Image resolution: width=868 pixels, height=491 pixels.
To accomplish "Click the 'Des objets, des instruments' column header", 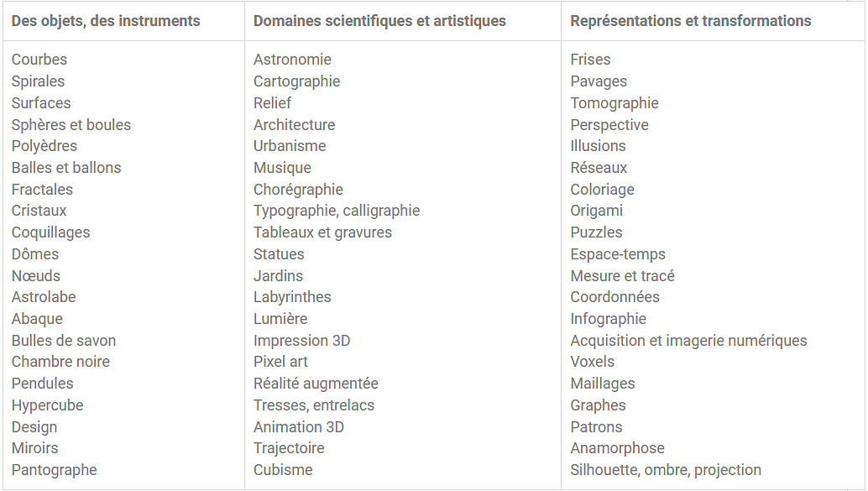I will (x=106, y=21).
